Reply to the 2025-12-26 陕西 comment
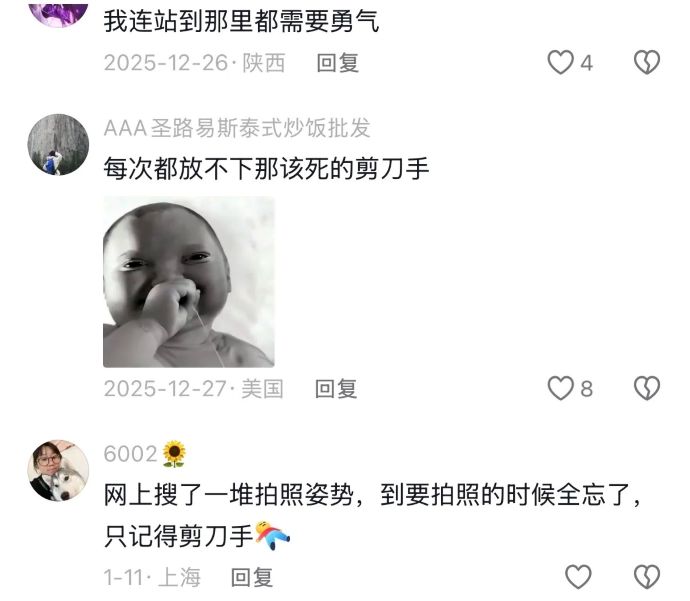The height and width of the screenshot is (601, 690). pos(338,63)
